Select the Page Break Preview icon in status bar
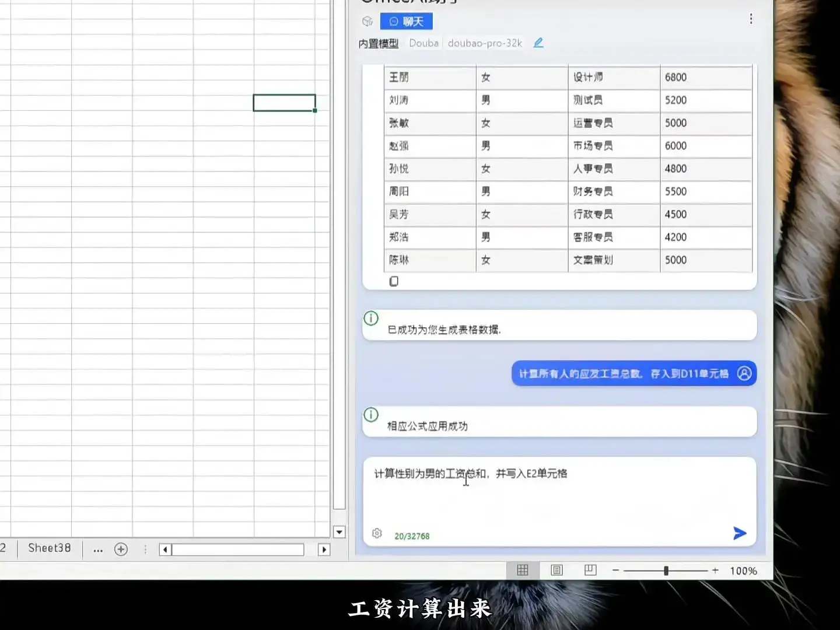 [x=590, y=570]
